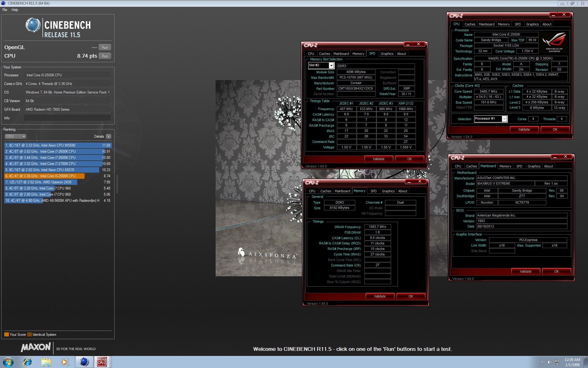Image resolution: width=588 pixels, height=368 pixels.
Task: Click the Identical System legend swatch
Action: coord(29,335)
